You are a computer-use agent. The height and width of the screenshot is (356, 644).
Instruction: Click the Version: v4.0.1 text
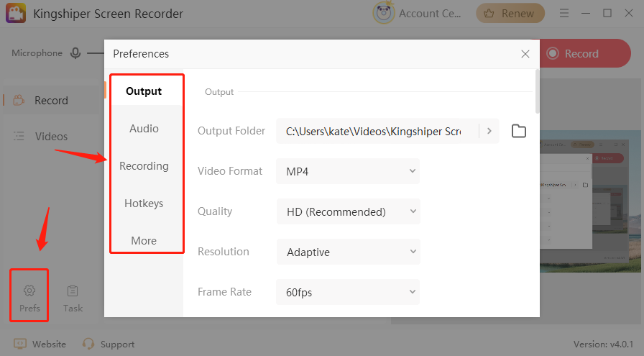pos(603,344)
